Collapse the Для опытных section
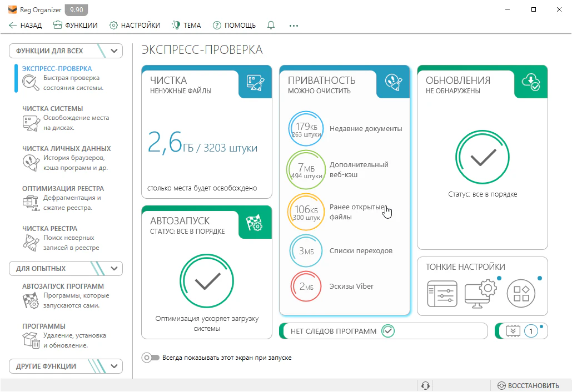This screenshot has height=392, width=572. pyautogui.click(x=115, y=269)
